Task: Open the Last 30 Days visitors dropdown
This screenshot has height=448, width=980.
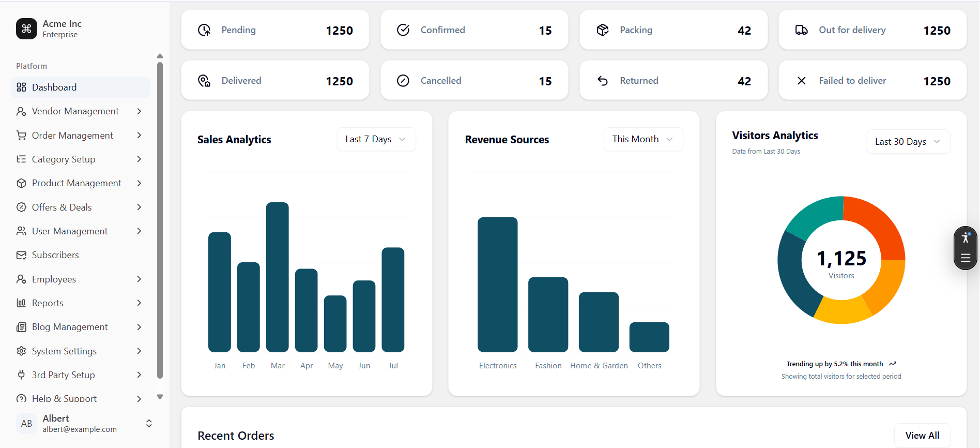Action: tap(908, 142)
